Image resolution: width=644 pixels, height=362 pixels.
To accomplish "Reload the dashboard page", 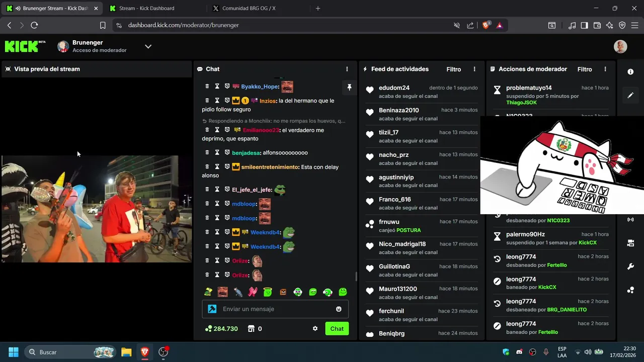I will (x=34, y=25).
